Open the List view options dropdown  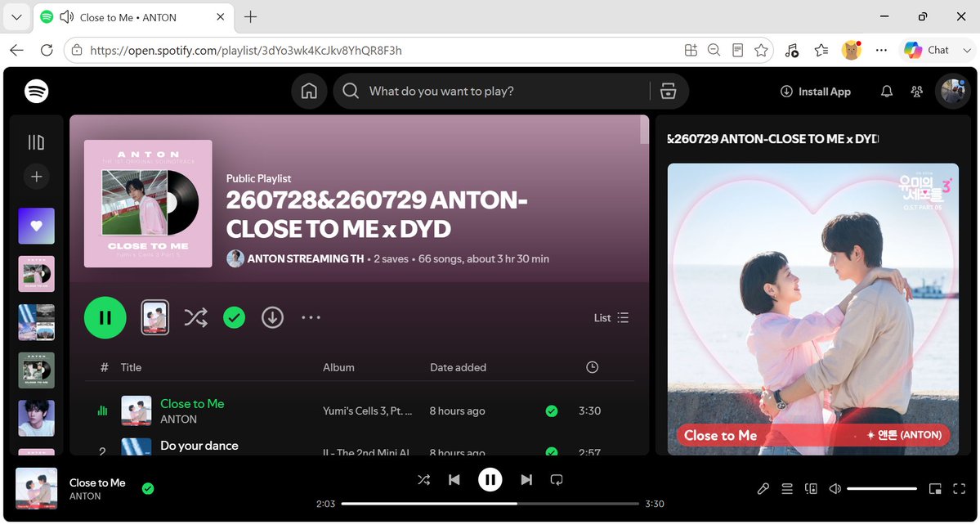point(611,317)
